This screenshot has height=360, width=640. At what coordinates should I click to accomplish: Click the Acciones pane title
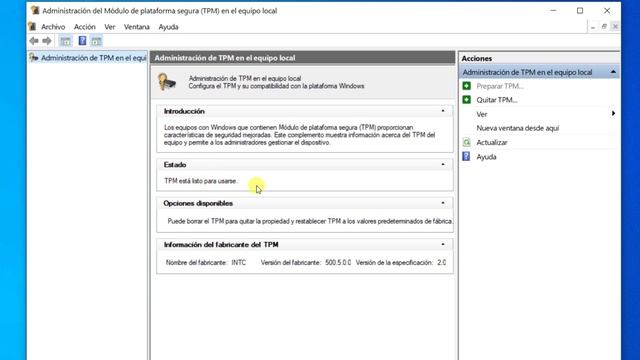[476, 58]
